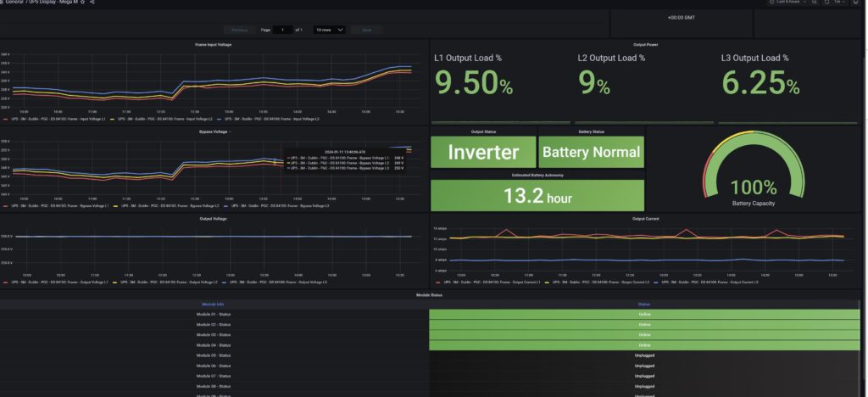This screenshot has width=868, height=397.
Task: Click the Online cell for Module 04
Action: coord(644,345)
